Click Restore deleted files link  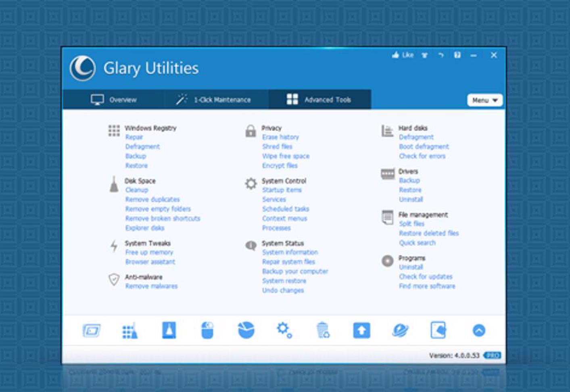(429, 234)
